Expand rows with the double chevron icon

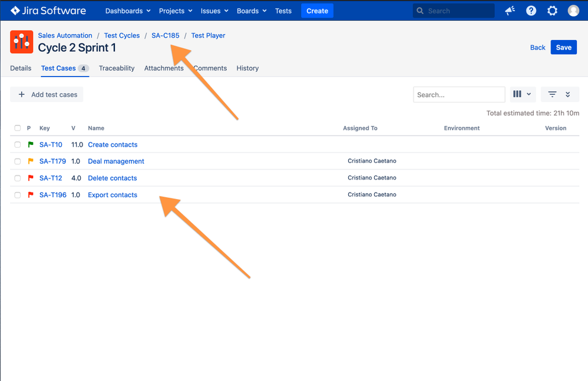tap(568, 94)
